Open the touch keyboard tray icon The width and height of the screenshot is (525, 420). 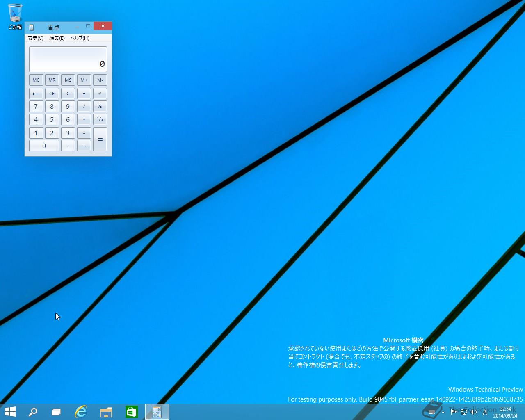coord(432,412)
